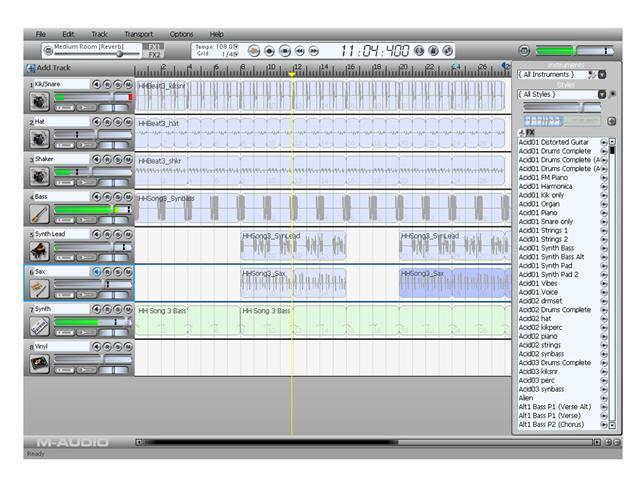
Task: Toggle the FX1 effect button
Action: [x=154, y=46]
